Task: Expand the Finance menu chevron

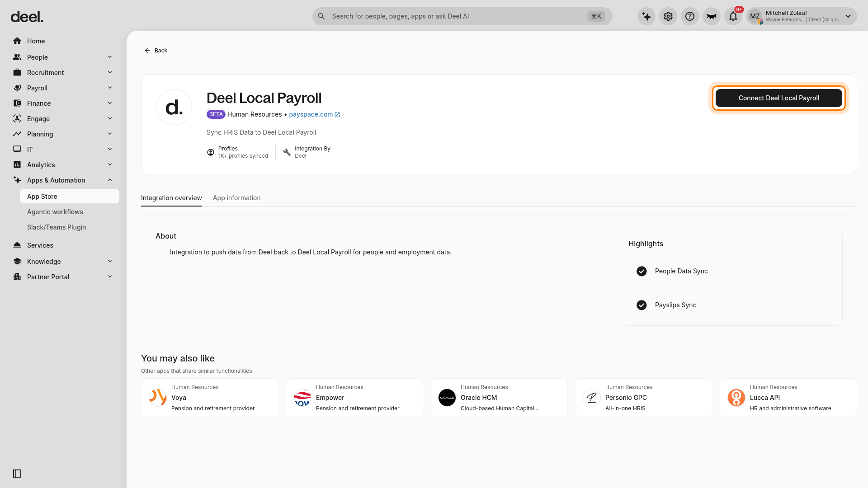Action: click(x=110, y=103)
